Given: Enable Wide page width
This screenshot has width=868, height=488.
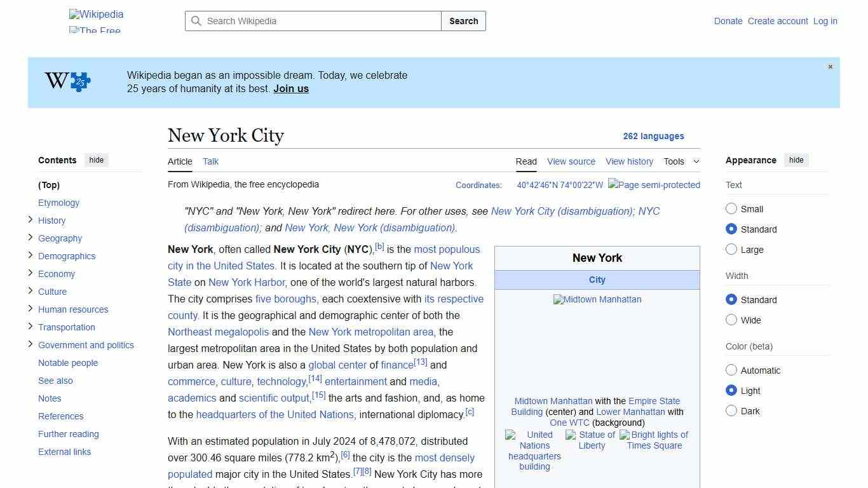Looking at the screenshot, I should [x=731, y=320].
